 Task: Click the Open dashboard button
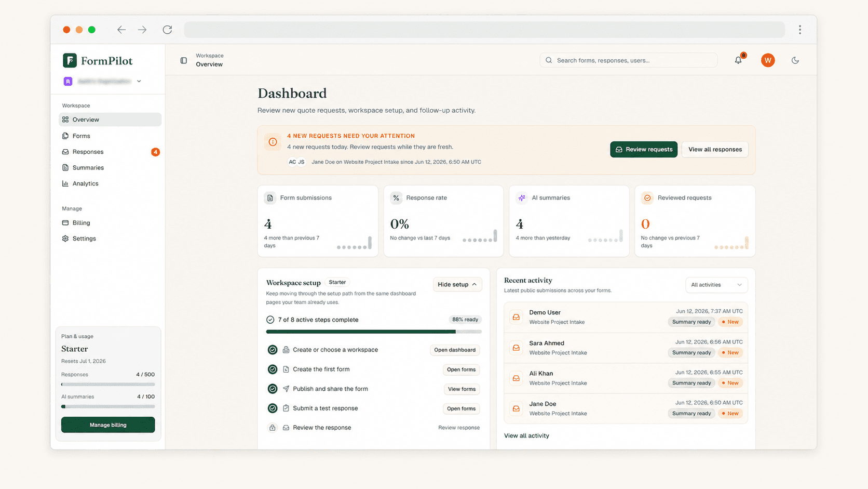pyautogui.click(x=455, y=350)
